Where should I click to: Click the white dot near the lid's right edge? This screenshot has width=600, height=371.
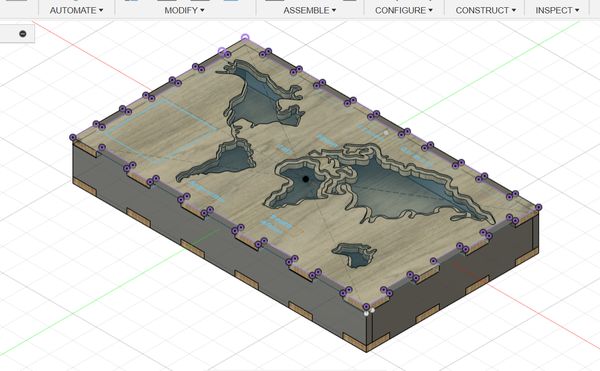[386, 133]
